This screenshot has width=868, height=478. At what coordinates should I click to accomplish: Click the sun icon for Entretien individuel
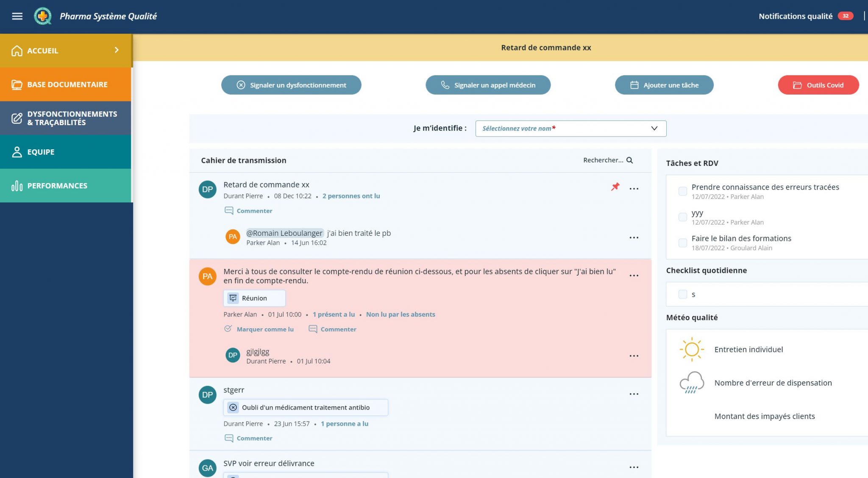pos(692,349)
